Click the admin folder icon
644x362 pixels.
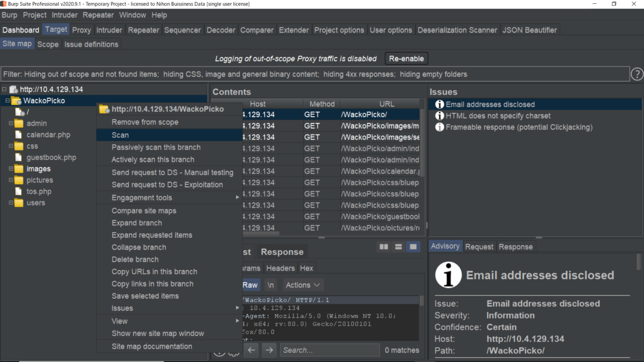[x=19, y=123]
